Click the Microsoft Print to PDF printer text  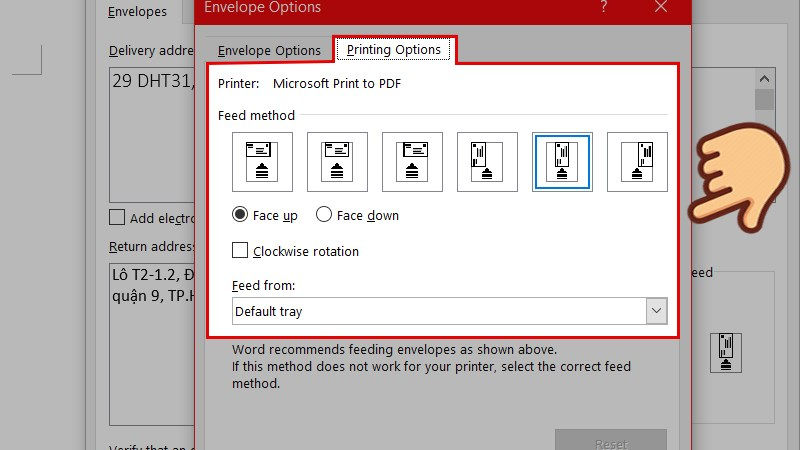click(x=337, y=84)
